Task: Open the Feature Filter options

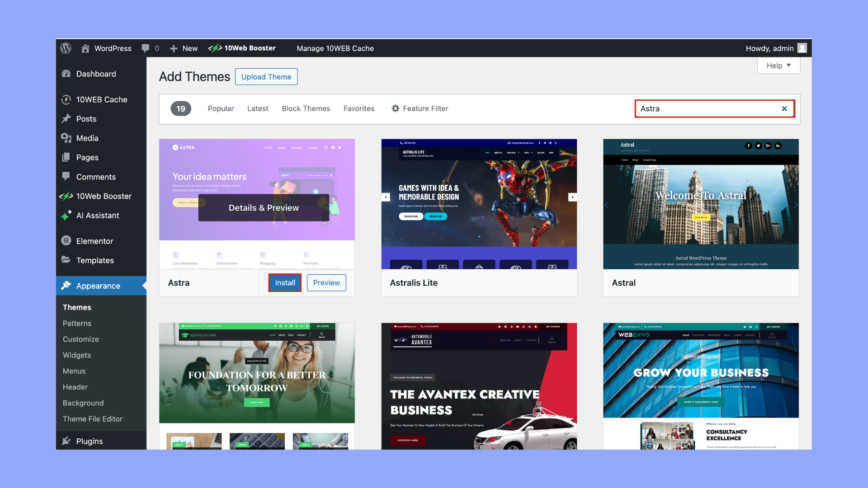Action: coord(420,109)
